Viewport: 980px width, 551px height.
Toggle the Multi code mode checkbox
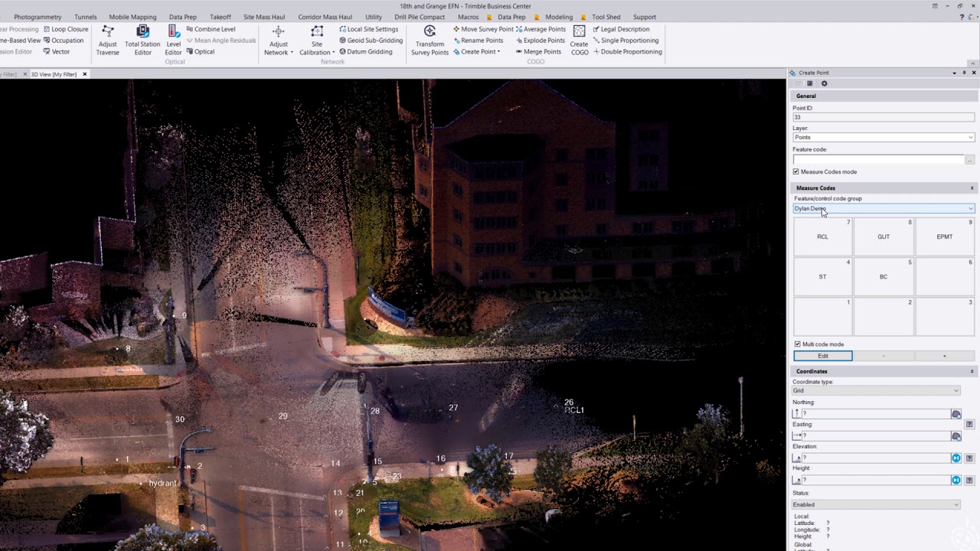(x=797, y=344)
